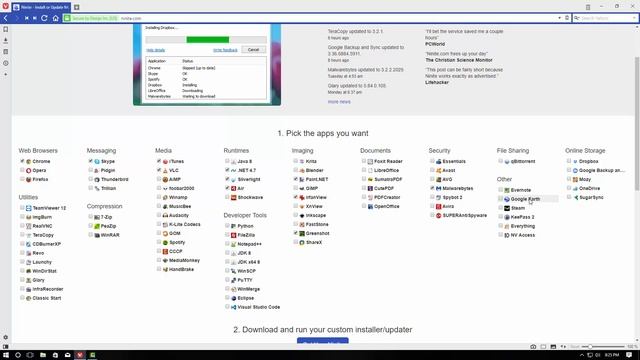640x360 pixels.
Task: Click taskbar clock showing time
Action: (612, 355)
